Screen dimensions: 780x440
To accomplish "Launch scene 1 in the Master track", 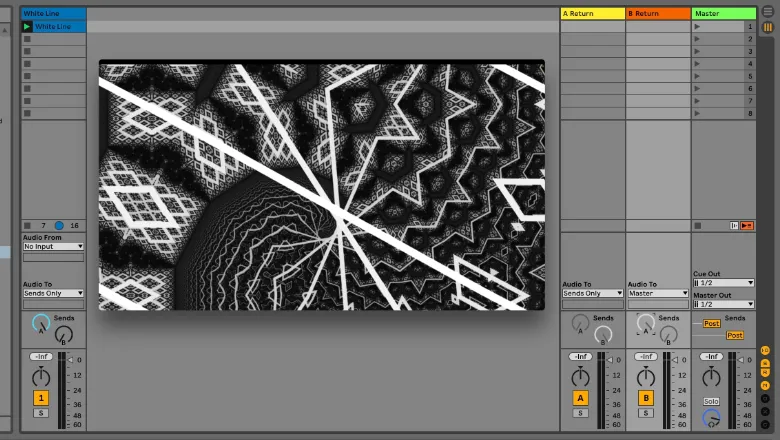I will (x=697, y=26).
